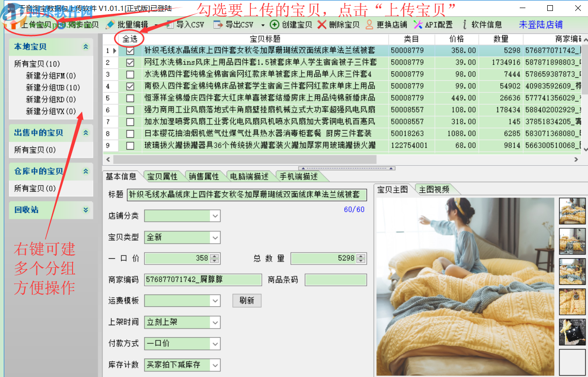Sort by the 宝贝标题 column header
The image size is (588, 377).
click(x=265, y=39)
